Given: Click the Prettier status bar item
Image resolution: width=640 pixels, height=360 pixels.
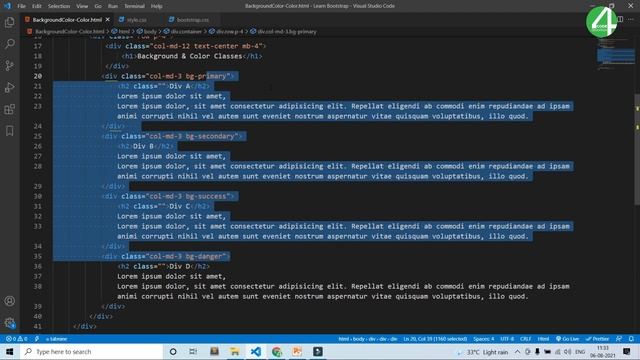Looking at the screenshot, I should click(x=597, y=339).
